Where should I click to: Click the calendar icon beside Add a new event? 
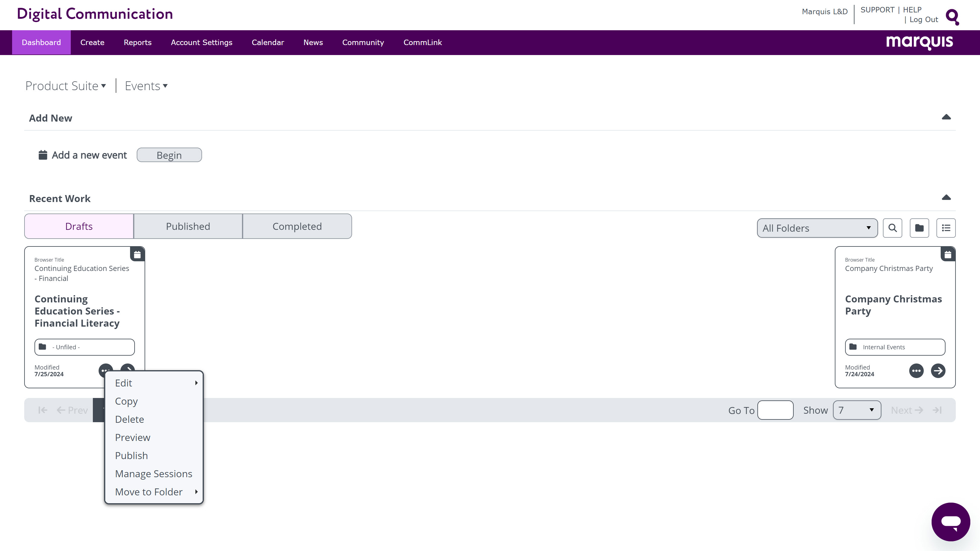43,155
